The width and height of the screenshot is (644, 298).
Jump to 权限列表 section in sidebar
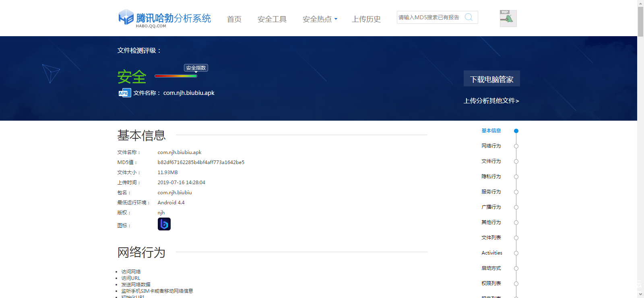[491, 284]
